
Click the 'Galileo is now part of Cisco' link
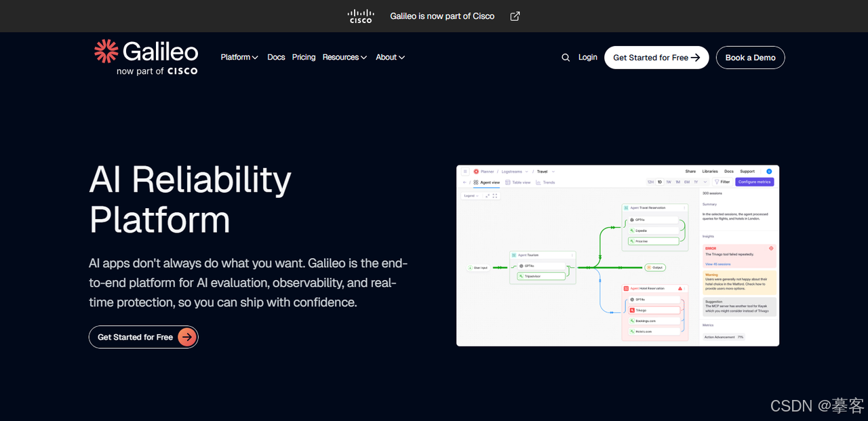point(442,16)
